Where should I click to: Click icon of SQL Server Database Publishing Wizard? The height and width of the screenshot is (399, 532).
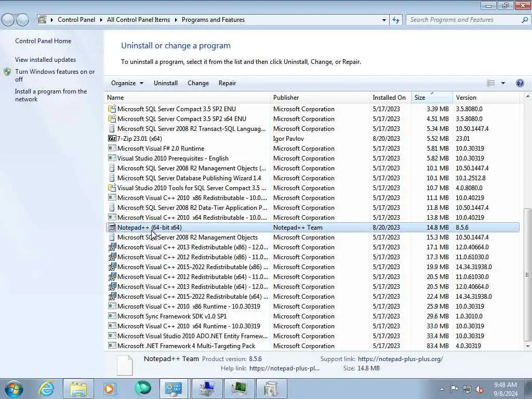112,178
